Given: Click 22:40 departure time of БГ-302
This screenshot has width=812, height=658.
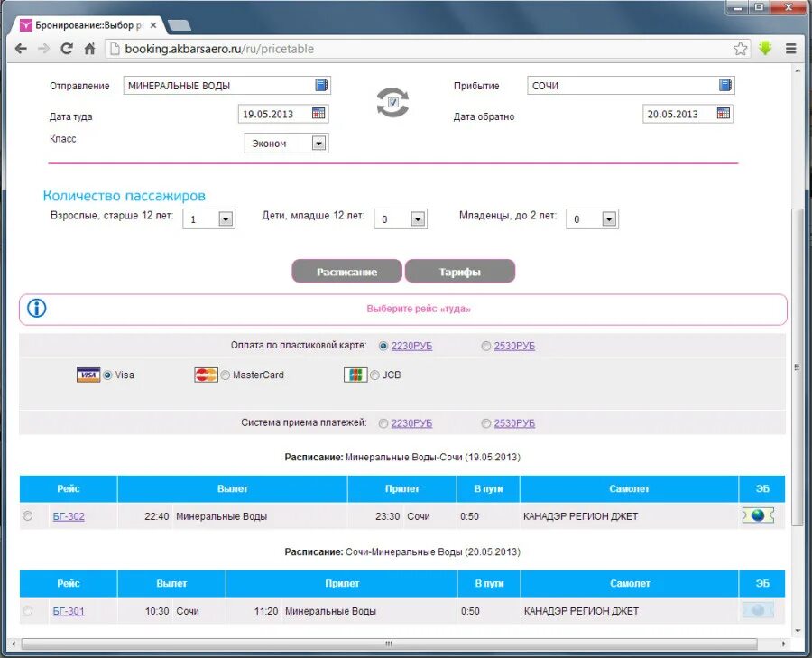Looking at the screenshot, I should coord(156,516).
